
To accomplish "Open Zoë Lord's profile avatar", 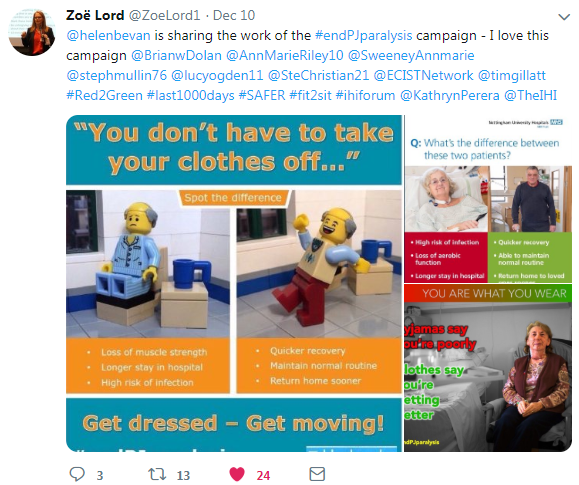I will (32, 32).
